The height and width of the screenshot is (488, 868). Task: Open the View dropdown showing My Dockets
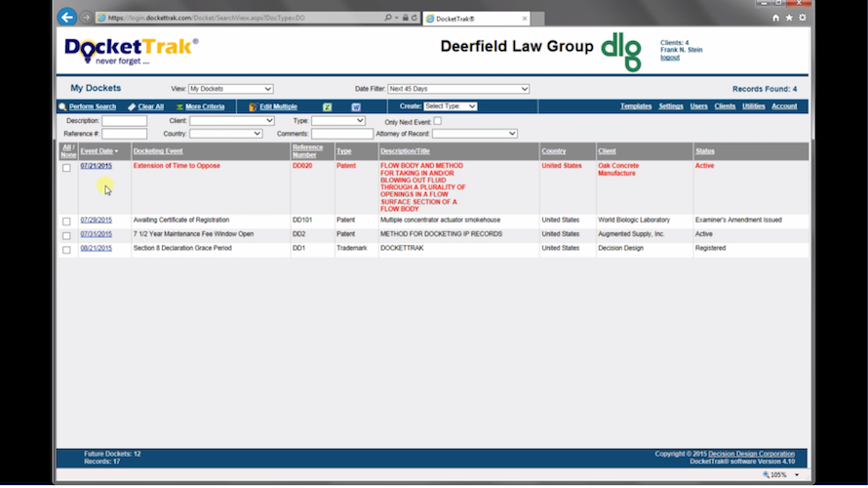pos(231,89)
